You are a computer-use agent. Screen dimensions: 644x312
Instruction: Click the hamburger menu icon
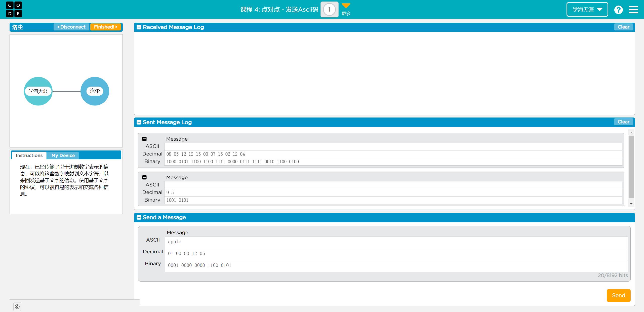pyautogui.click(x=634, y=10)
